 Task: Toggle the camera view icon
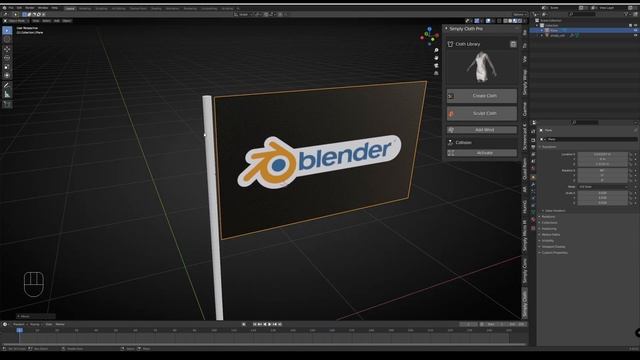tap(436, 65)
